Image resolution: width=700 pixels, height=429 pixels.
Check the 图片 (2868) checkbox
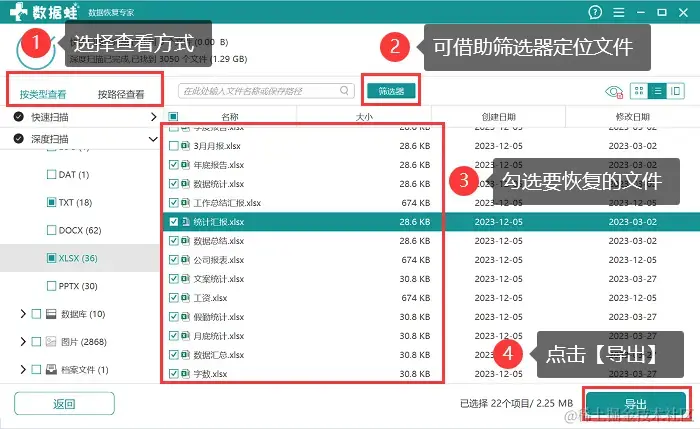[36, 342]
